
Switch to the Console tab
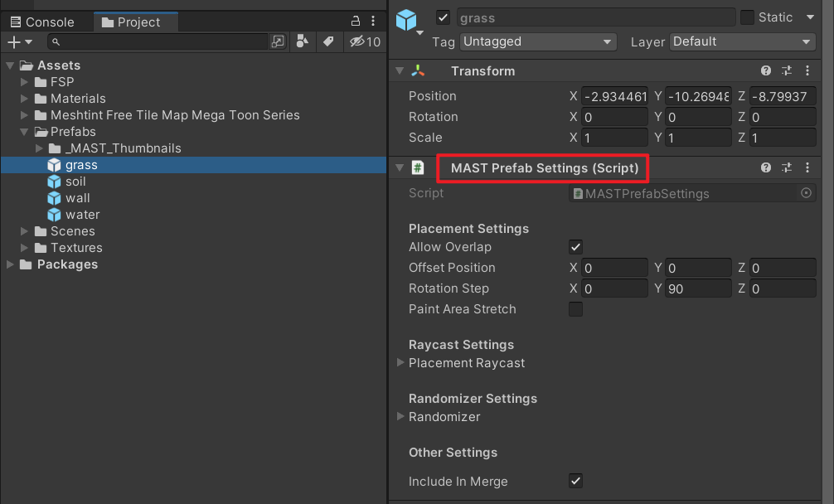tap(42, 22)
